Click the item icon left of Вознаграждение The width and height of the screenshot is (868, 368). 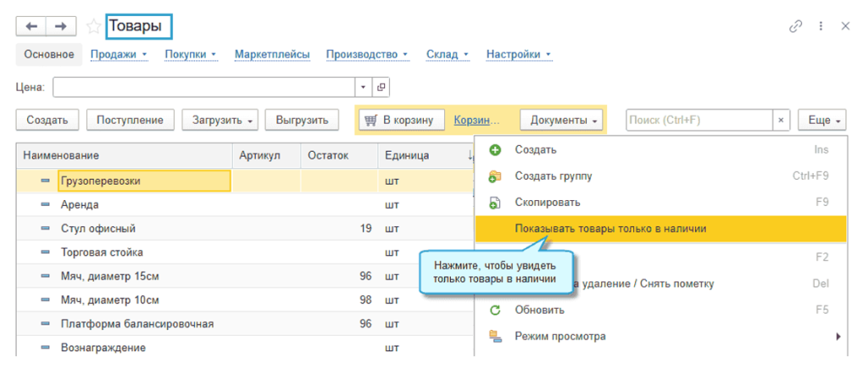[x=46, y=348]
